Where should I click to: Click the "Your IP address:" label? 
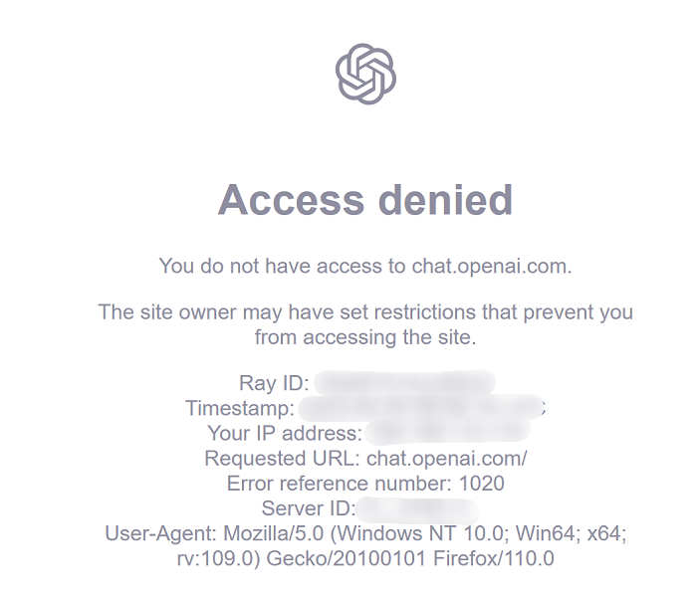tap(284, 434)
